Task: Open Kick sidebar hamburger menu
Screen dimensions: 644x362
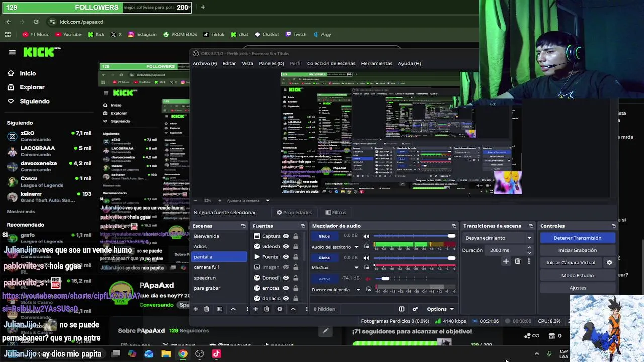Action: (12, 52)
